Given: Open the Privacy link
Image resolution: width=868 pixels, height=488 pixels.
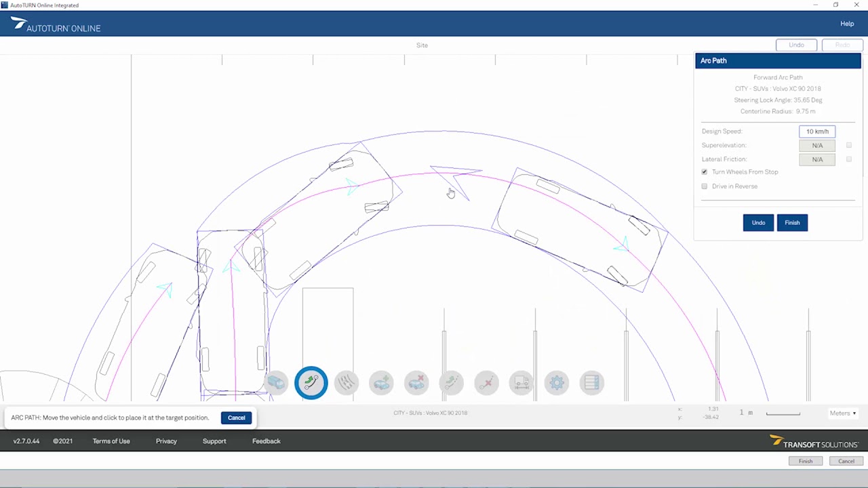Looking at the screenshot, I should [166, 441].
